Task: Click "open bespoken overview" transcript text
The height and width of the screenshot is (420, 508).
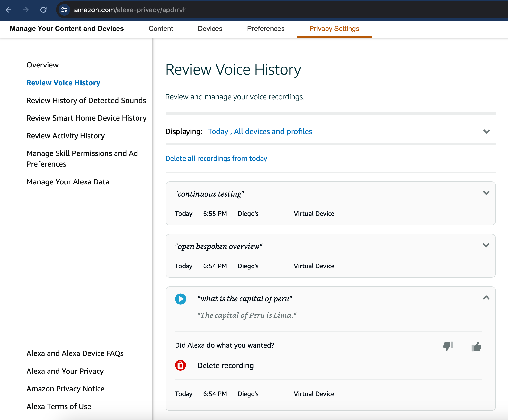Action: pos(219,246)
